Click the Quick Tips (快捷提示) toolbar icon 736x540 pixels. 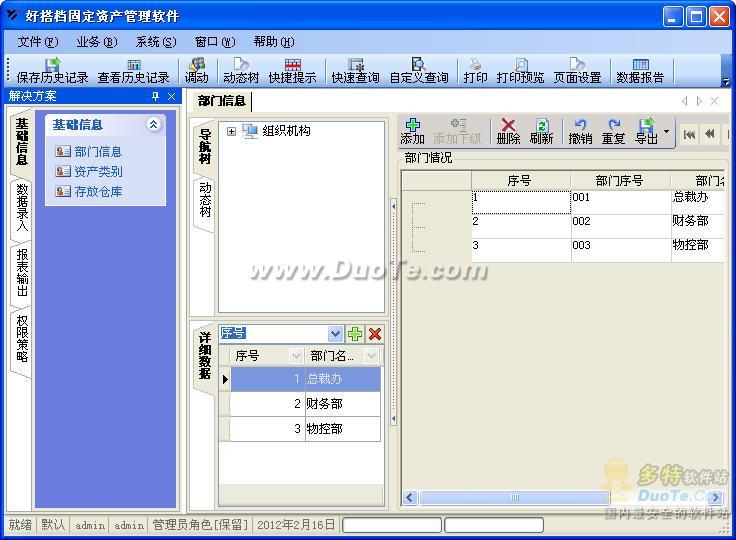[x=292, y=71]
